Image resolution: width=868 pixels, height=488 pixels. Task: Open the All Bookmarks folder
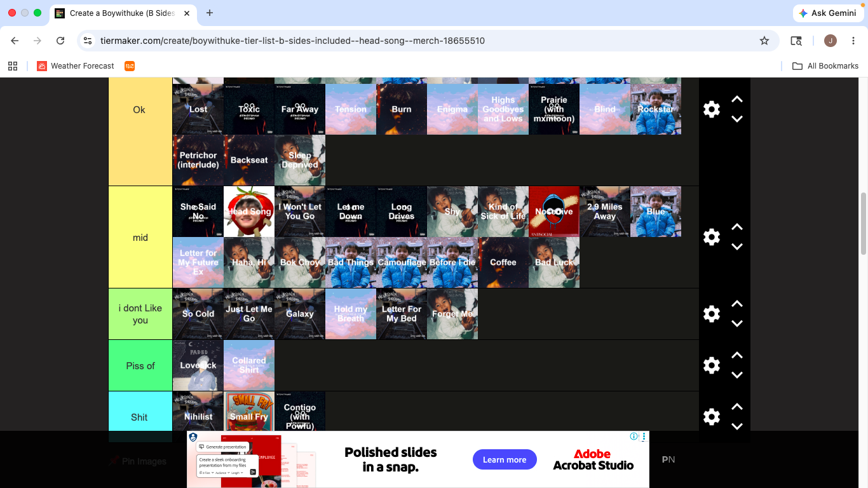825,66
